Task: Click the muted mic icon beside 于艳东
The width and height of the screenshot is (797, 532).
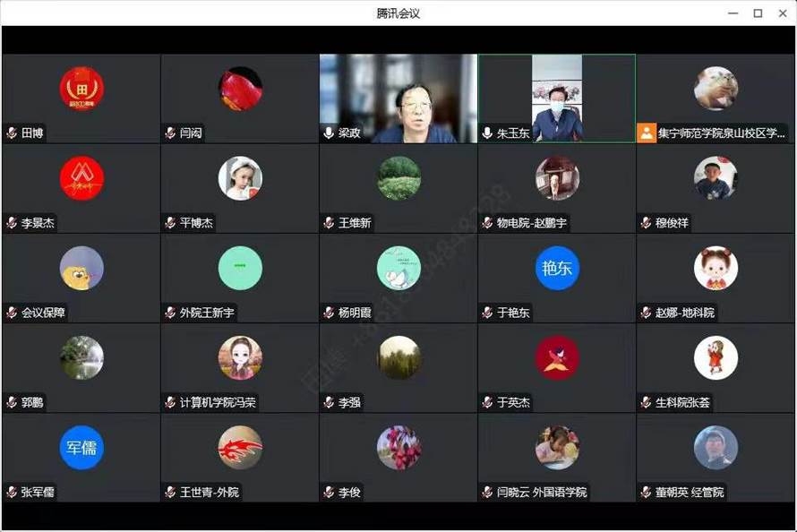Action: [x=487, y=312]
